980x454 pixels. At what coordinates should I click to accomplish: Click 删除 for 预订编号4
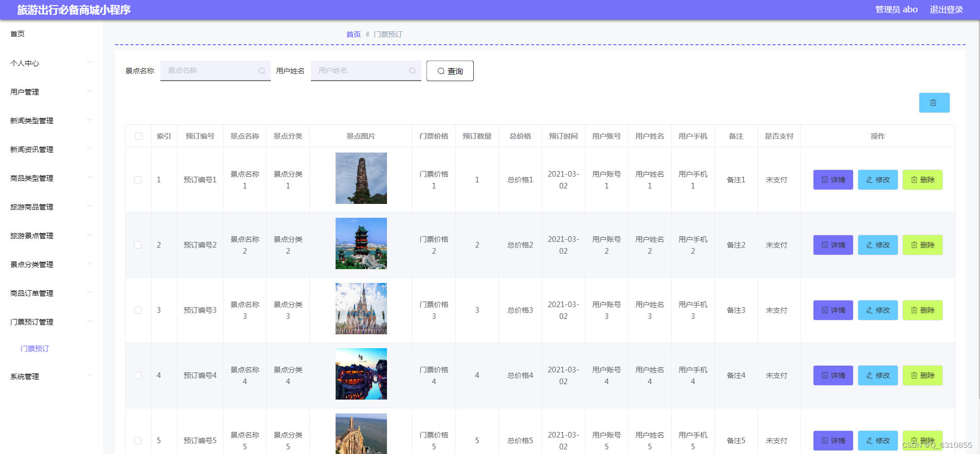coord(922,375)
